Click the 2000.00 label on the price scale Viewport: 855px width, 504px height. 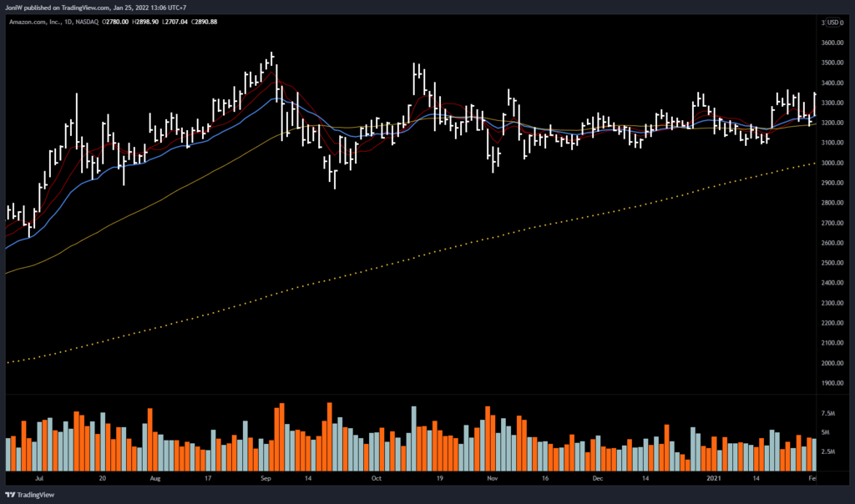(x=832, y=363)
